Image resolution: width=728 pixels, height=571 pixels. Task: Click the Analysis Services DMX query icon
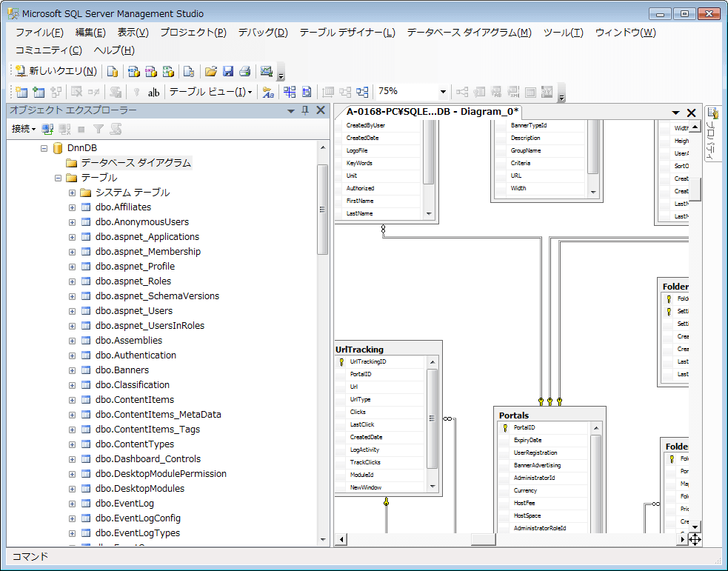tap(151, 71)
